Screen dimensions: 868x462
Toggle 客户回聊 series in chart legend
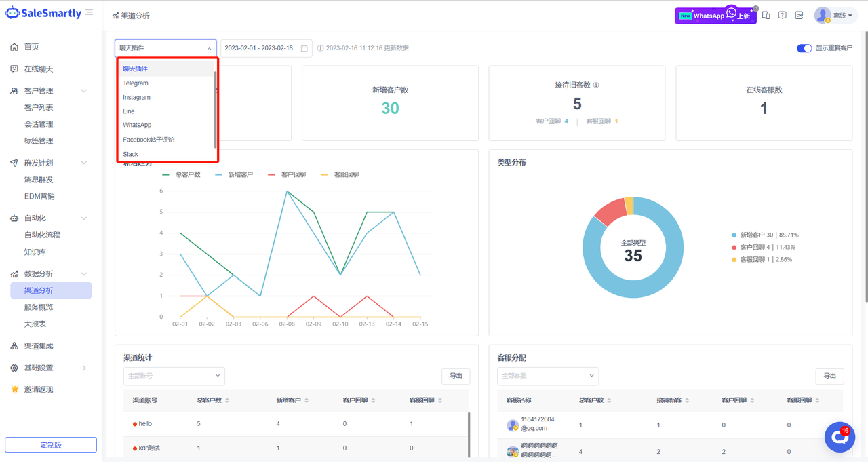pyautogui.click(x=286, y=175)
